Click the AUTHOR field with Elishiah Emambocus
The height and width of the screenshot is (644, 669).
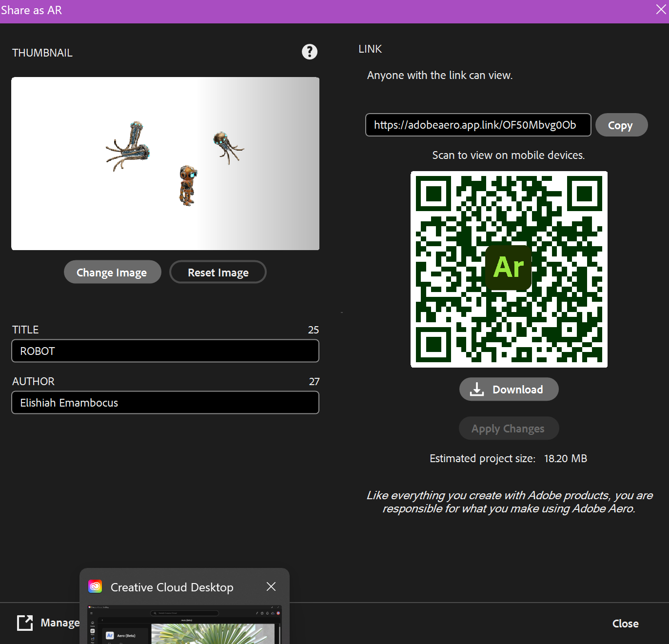tap(165, 403)
